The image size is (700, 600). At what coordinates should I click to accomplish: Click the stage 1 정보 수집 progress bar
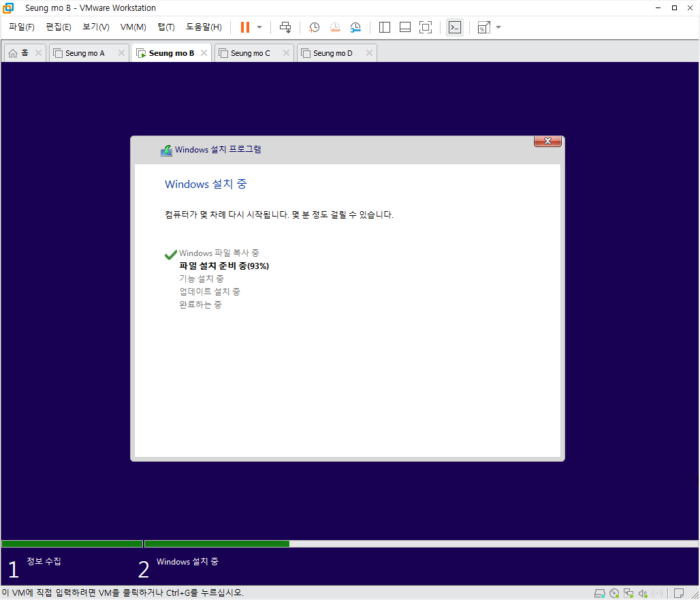tap(72, 543)
